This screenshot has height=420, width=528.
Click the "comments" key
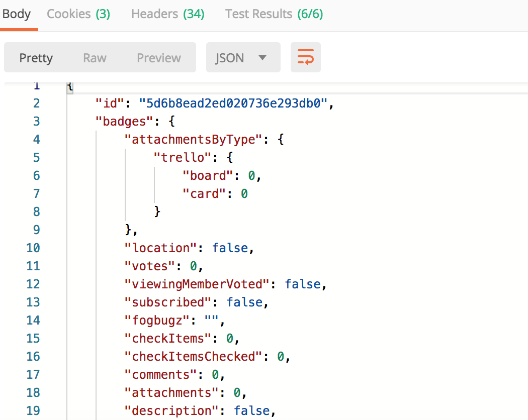pyautogui.click(x=160, y=375)
